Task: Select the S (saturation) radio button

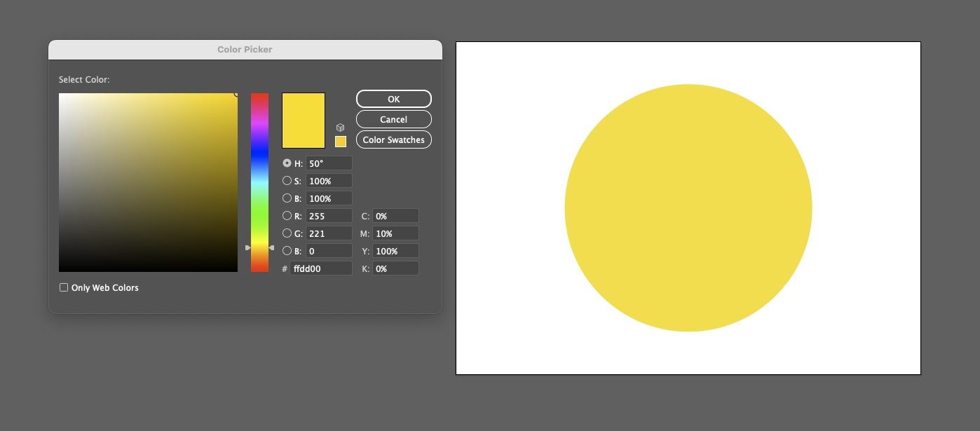Action: click(x=287, y=180)
